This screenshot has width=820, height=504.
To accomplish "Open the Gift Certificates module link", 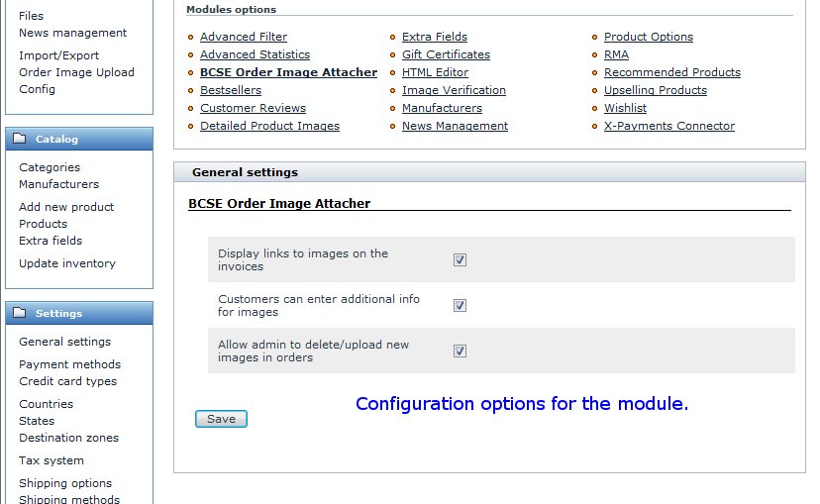I will [446, 54].
